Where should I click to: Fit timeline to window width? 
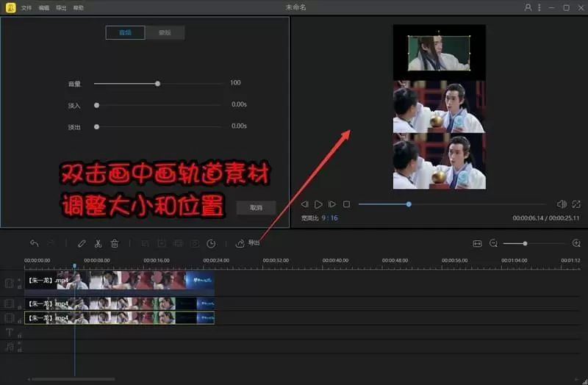477,244
